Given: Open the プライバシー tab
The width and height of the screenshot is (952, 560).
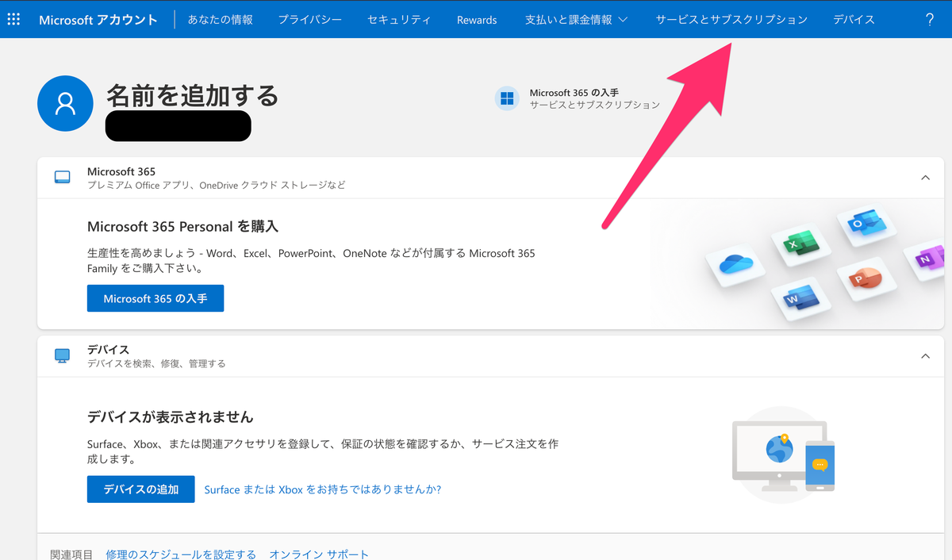Looking at the screenshot, I should tap(310, 20).
